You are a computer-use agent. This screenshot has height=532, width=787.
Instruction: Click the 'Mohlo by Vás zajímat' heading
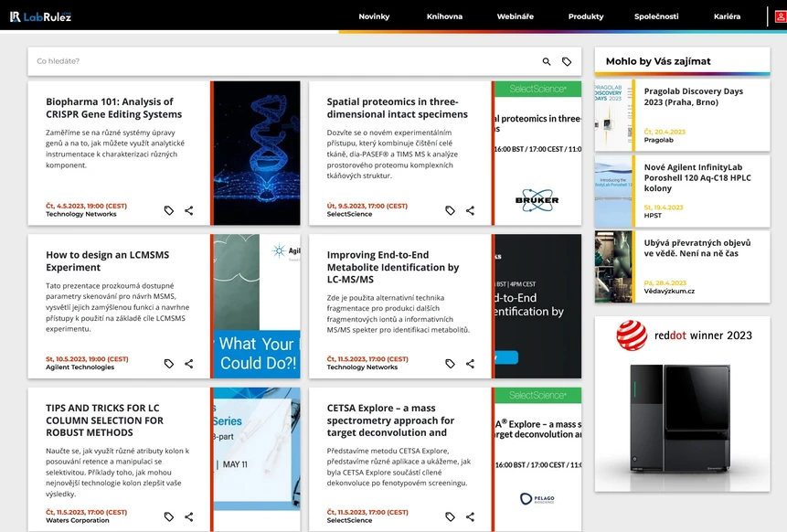point(658,61)
